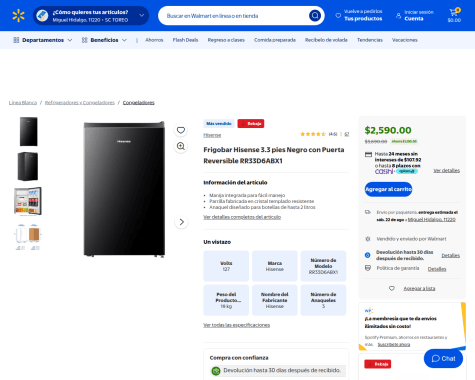The width and height of the screenshot is (475, 380).
Task: Click the Rebaja red badge
Action: 251,124
